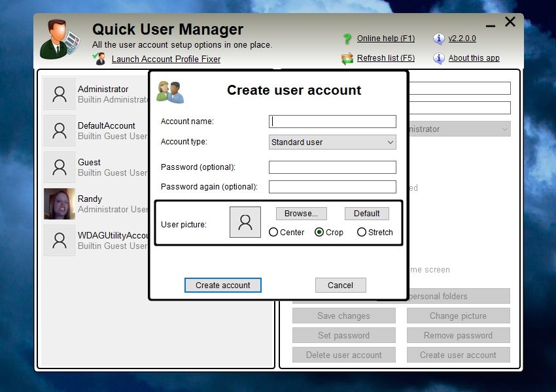The height and width of the screenshot is (392, 556).
Task: Click the second text field behind the dialog
Action: point(460,108)
